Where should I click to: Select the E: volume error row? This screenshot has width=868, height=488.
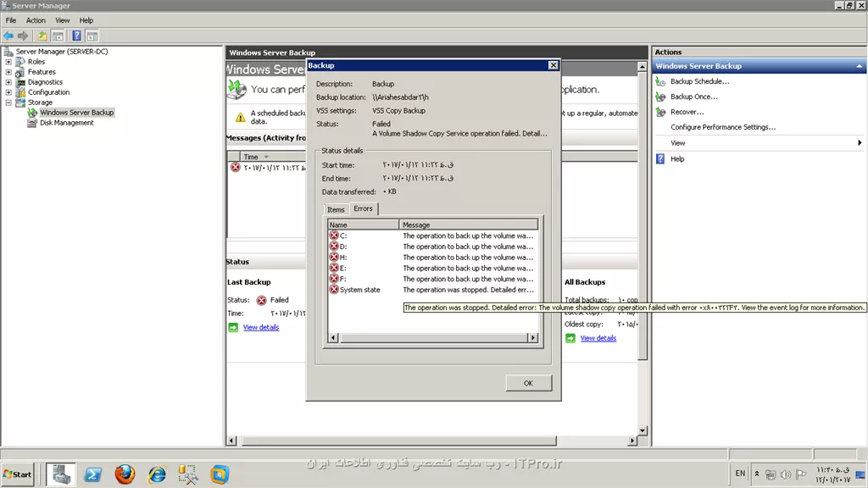click(x=432, y=268)
